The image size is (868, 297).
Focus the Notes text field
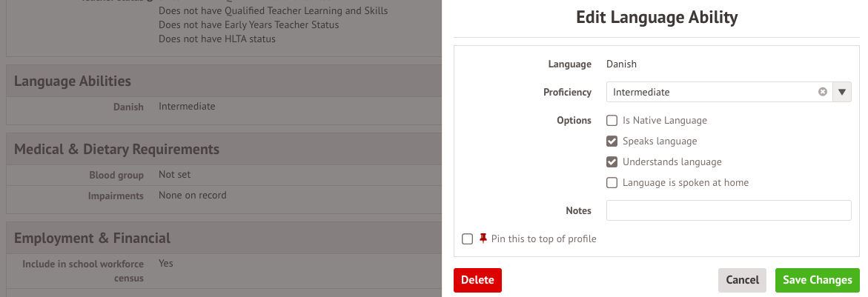click(x=728, y=210)
